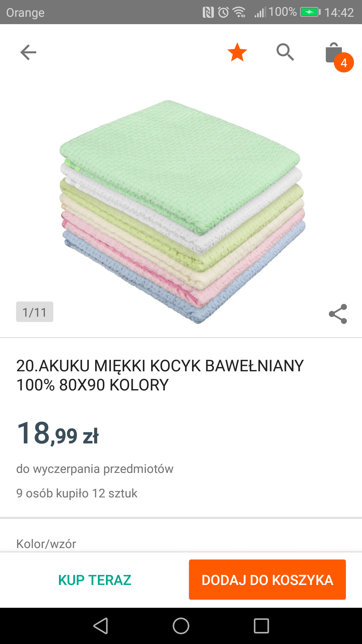This screenshot has height=644, width=362.
Task: Tap Android home circle button
Action: coord(181,626)
